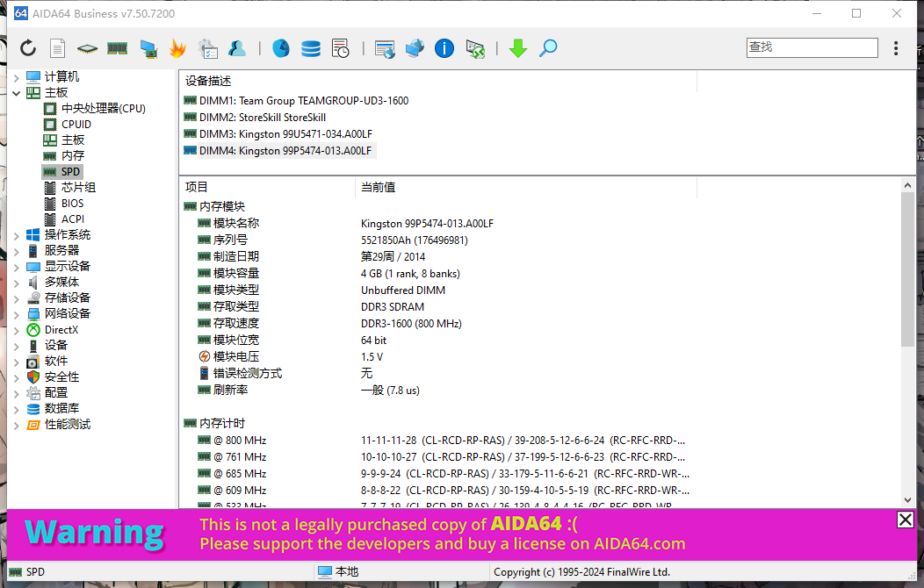924x588 pixels.
Task: Click the magnifying glass search icon
Action: (548, 48)
